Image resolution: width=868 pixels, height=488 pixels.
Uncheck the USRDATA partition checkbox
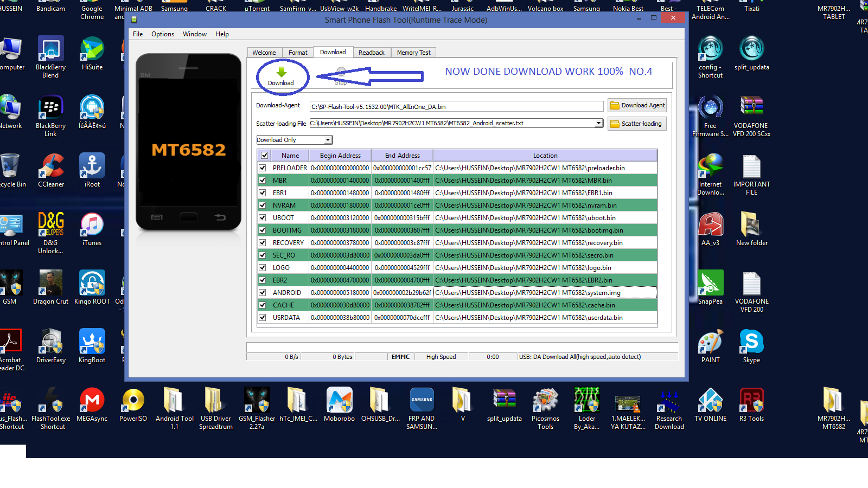263,318
